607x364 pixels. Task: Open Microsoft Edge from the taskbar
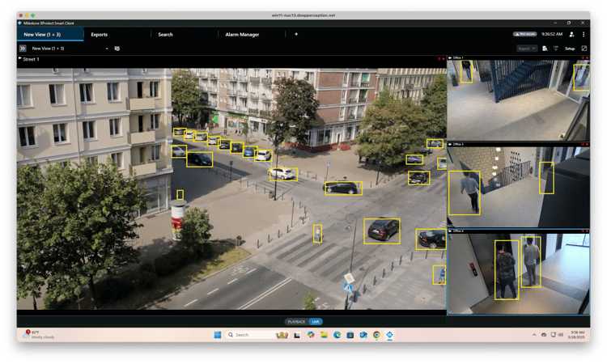[x=337, y=335]
